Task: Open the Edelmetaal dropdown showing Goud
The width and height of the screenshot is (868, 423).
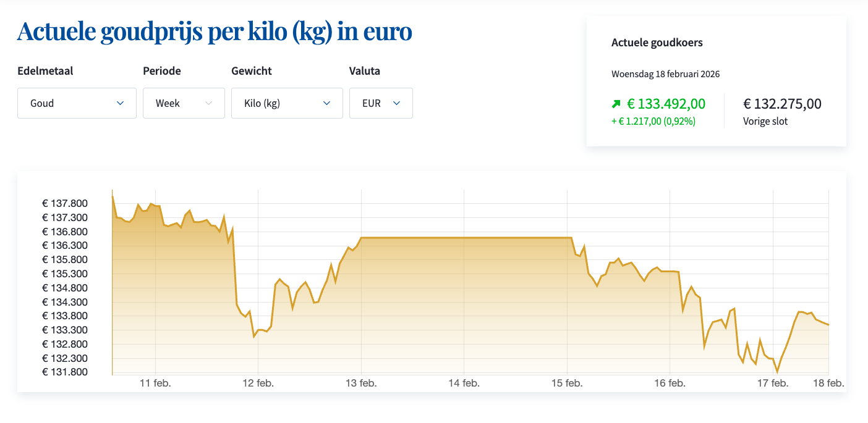Action: pos(77,103)
